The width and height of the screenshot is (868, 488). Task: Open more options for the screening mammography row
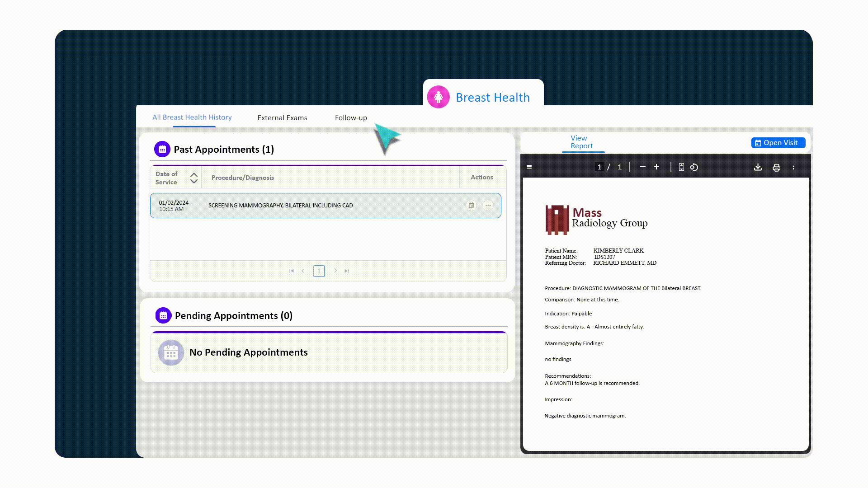pyautogui.click(x=488, y=205)
